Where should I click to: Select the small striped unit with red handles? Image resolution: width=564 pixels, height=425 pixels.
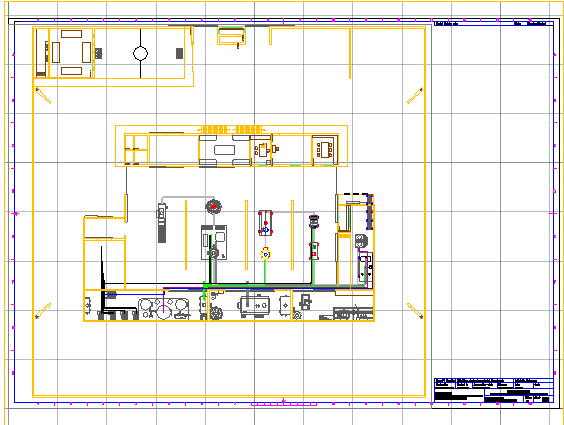[314, 222]
